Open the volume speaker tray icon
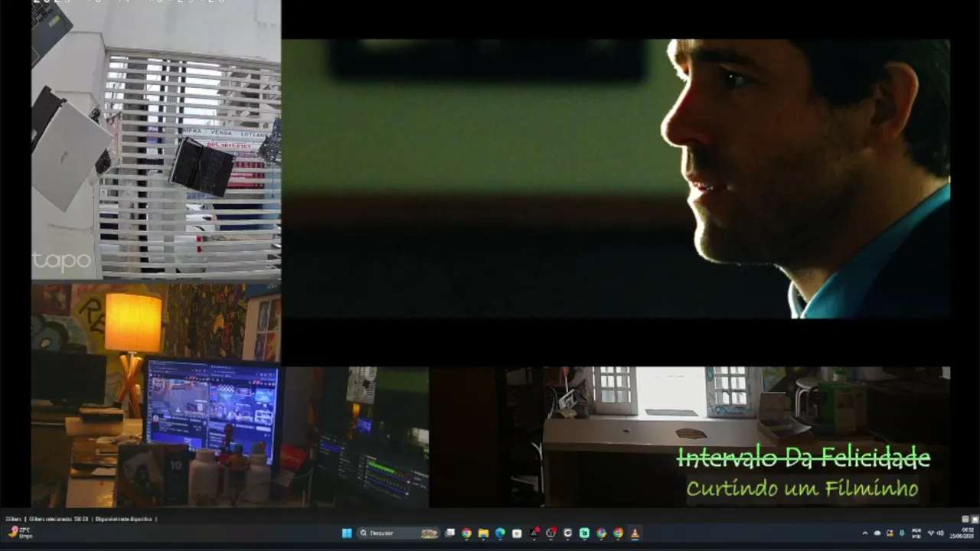Viewport: 980px width, 551px height. coord(940,533)
